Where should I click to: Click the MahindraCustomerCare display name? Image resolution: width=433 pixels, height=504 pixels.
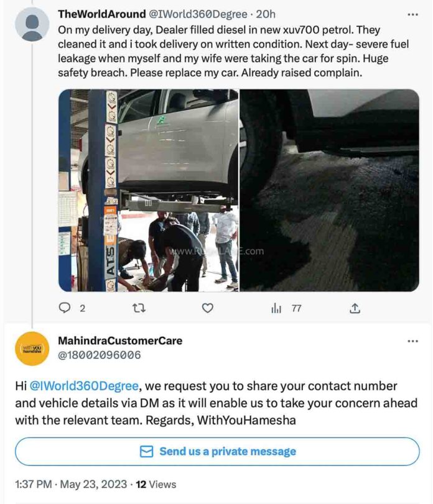click(120, 341)
